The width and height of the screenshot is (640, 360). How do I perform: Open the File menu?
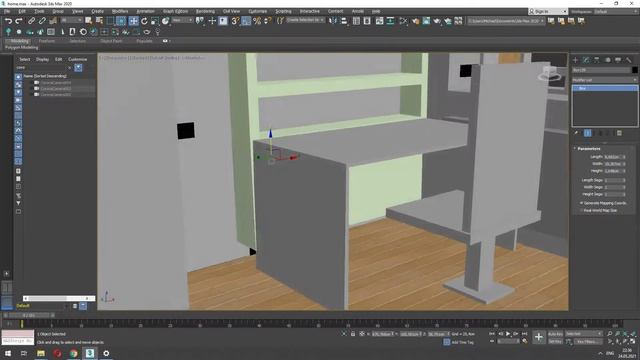tap(7, 11)
